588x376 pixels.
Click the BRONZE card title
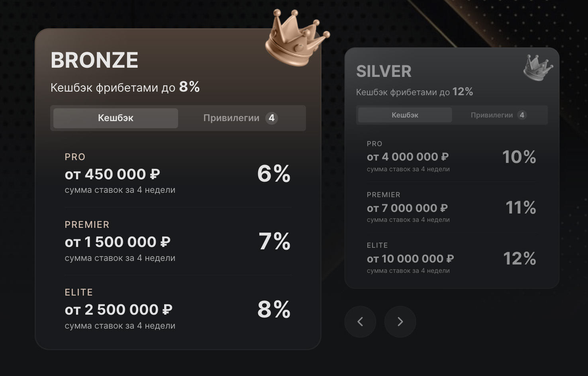coord(94,61)
